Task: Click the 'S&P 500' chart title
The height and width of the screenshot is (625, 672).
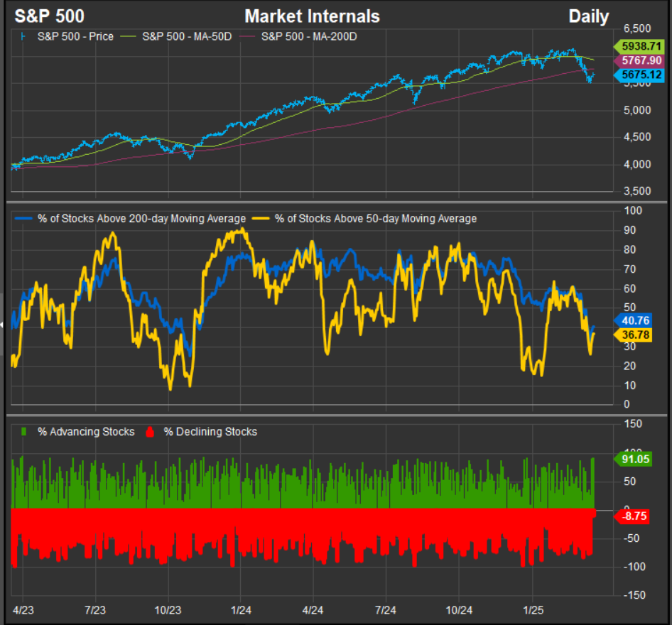Action: coord(50,16)
